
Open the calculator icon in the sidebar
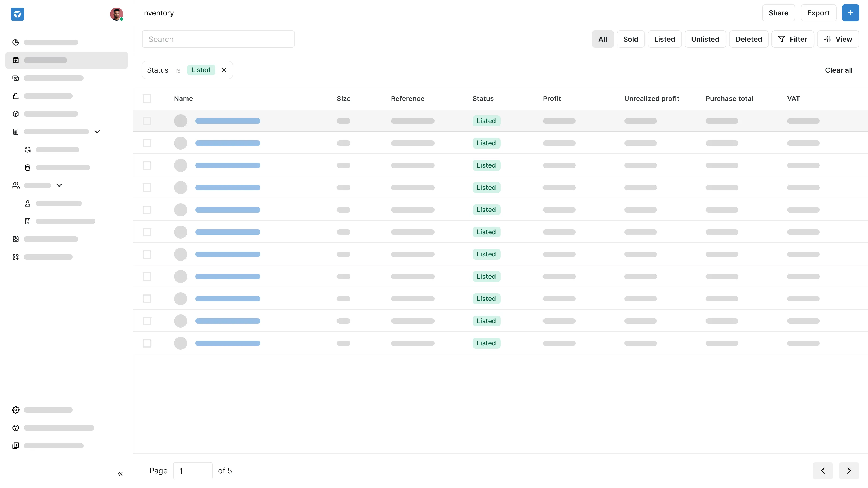(x=15, y=131)
